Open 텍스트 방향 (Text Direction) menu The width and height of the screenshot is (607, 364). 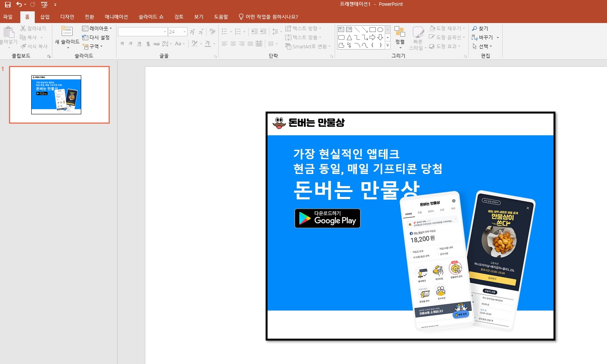(x=303, y=28)
